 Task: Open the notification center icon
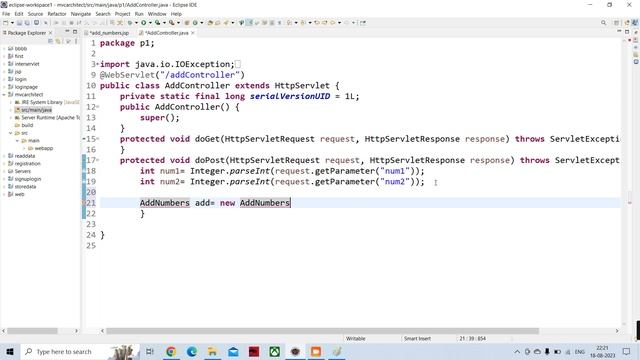(627, 351)
